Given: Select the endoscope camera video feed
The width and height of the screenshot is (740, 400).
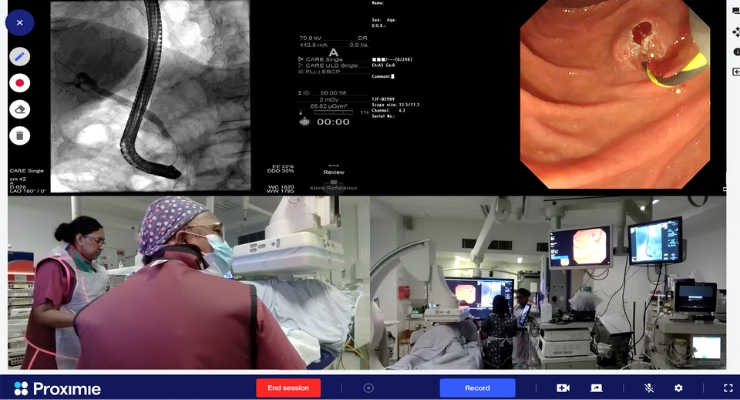Looking at the screenshot, I should (614, 94).
